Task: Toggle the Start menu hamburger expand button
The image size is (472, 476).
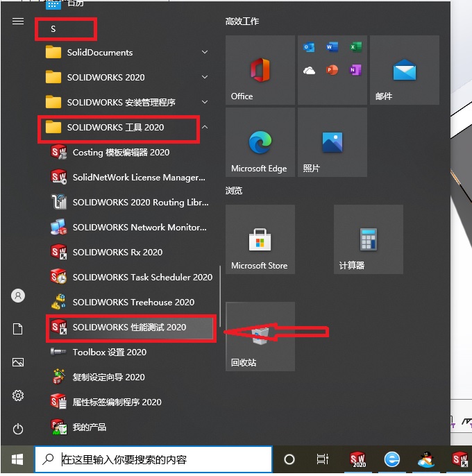Action: pos(18,22)
